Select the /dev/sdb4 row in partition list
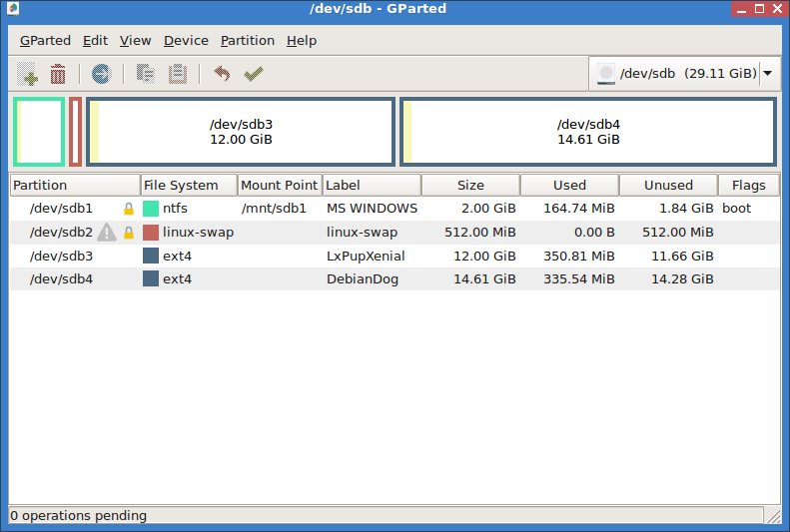The width and height of the screenshot is (790, 532). (395, 278)
